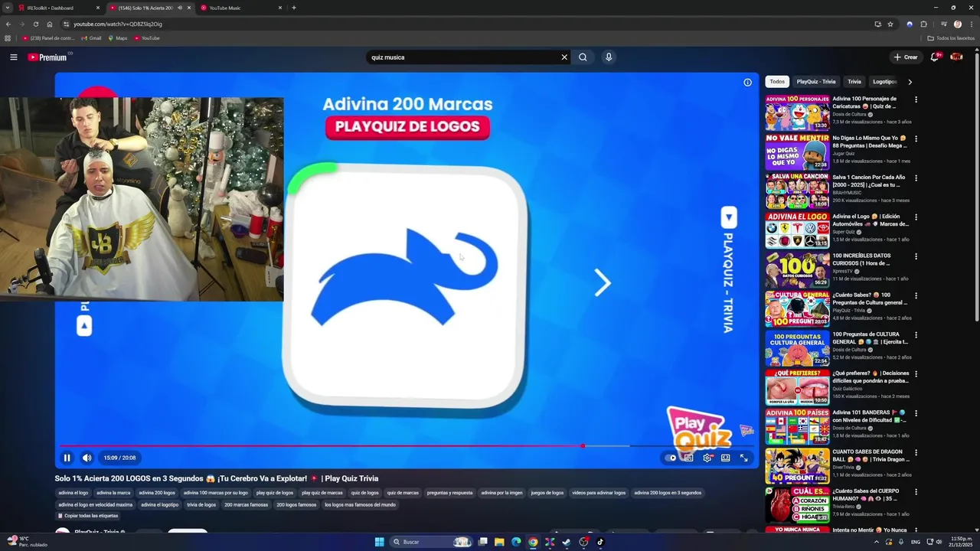Select the Trivia filter chip

click(854, 82)
